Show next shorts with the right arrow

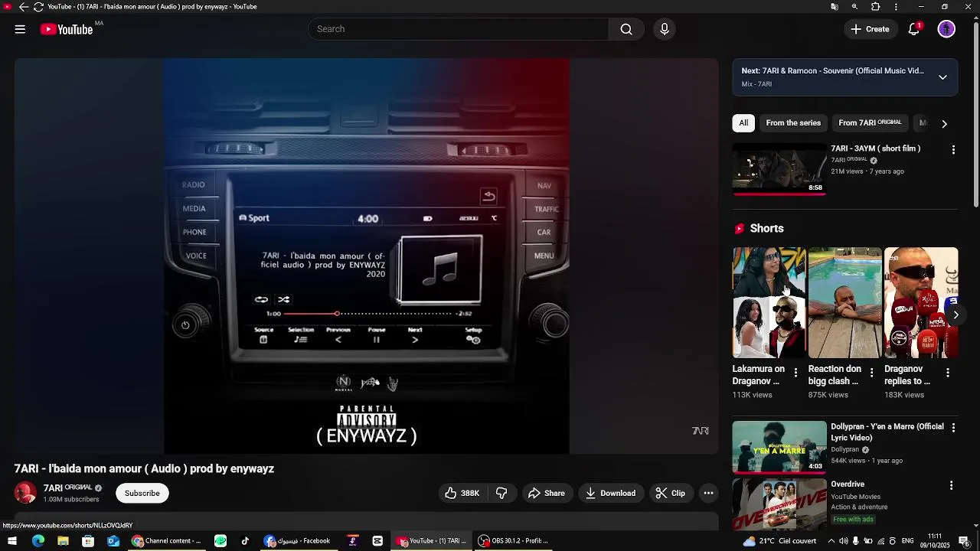point(955,315)
